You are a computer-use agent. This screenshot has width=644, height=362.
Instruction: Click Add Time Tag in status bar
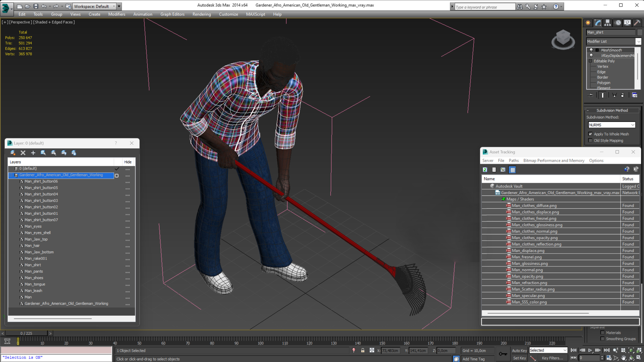[x=474, y=359]
